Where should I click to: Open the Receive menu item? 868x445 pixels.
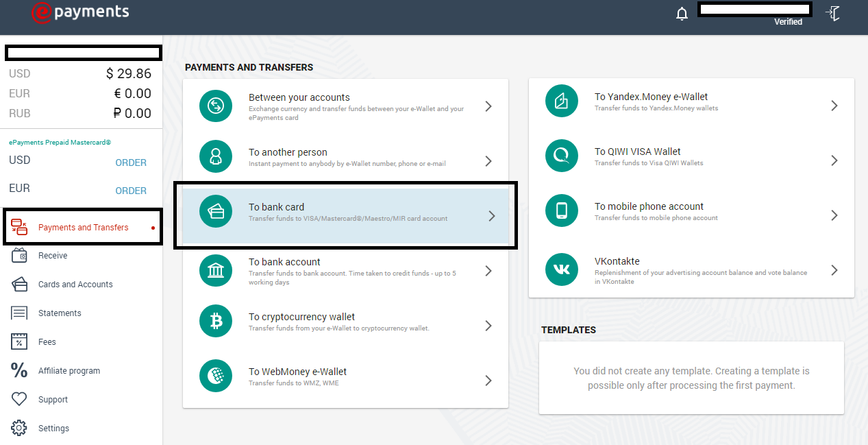point(53,256)
